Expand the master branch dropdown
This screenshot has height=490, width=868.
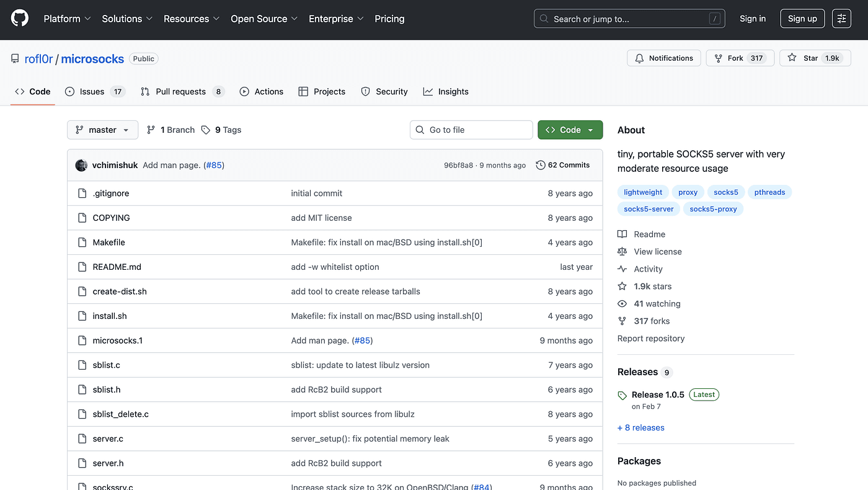pyautogui.click(x=102, y=130)
